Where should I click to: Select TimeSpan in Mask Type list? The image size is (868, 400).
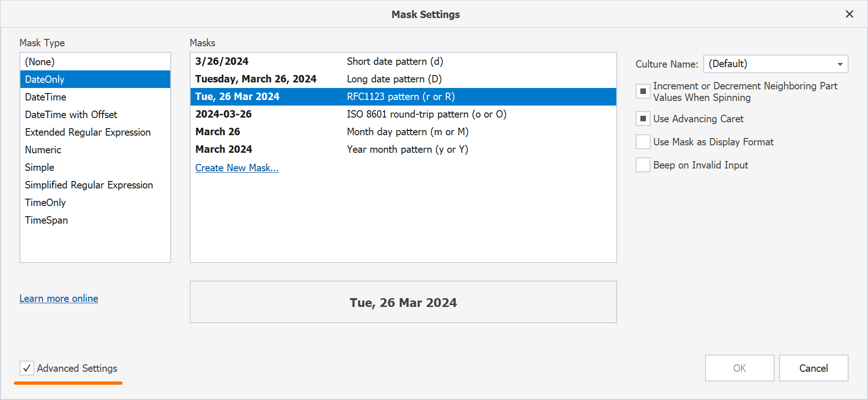[x=46, y=220]
